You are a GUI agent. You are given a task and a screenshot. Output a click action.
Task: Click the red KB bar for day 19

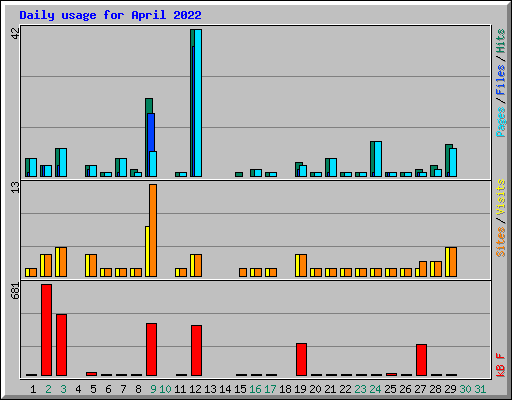tap(301, 359)
